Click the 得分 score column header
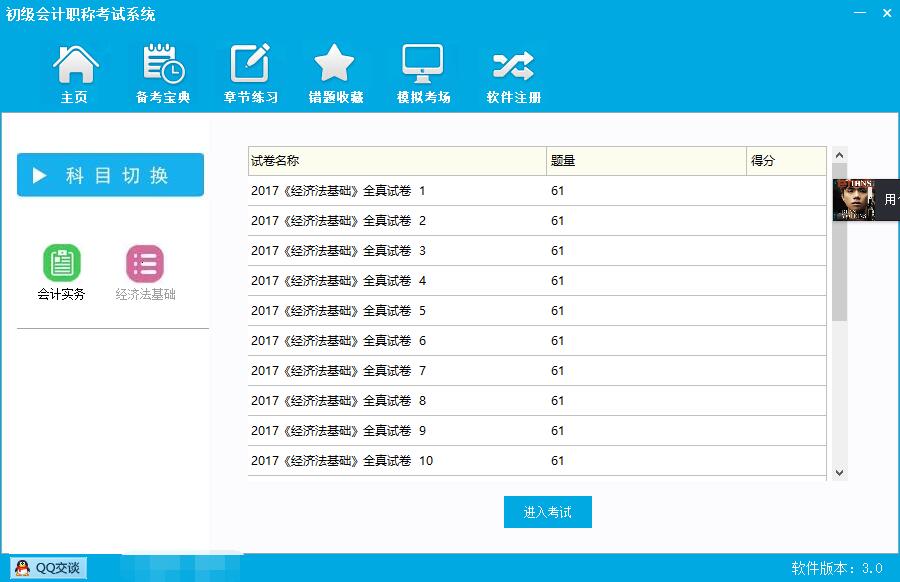The height and width of the screenshot is (582, 900). click(786, 161)
